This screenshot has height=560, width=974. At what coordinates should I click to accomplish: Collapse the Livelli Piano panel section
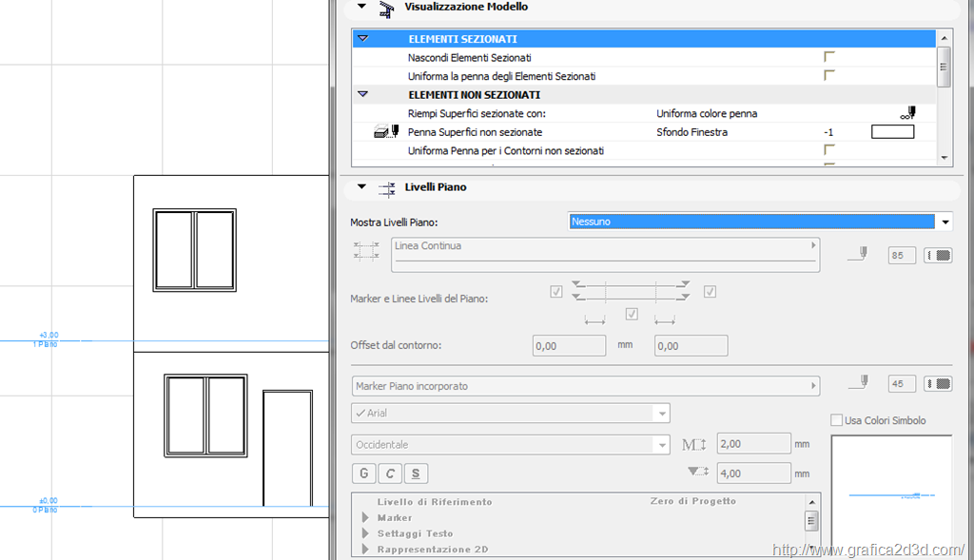click(x=361, y=187)
